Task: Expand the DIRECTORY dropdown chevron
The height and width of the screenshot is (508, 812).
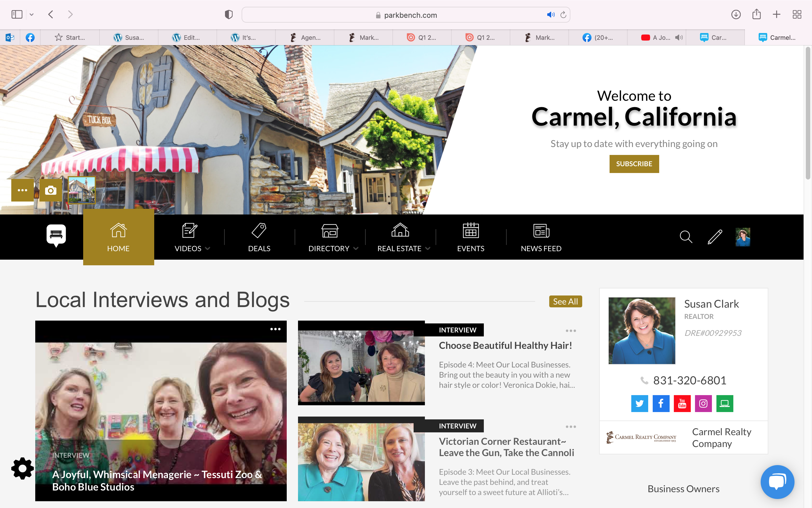Action: [x=356, y=248]
